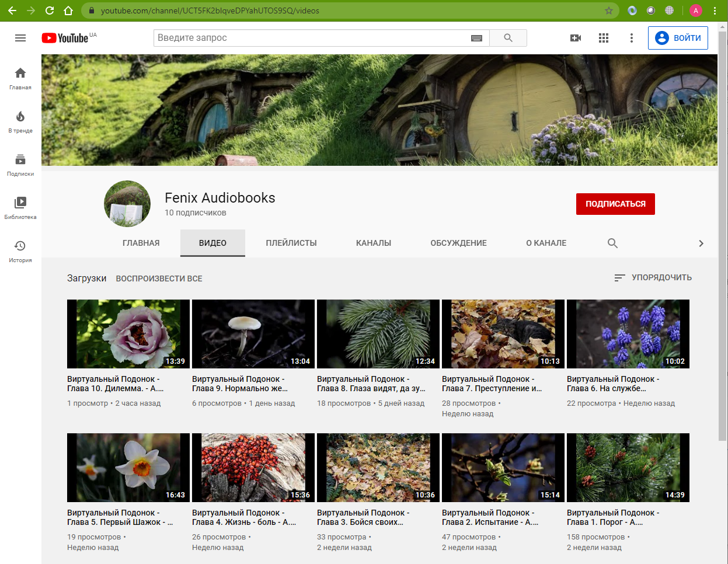The height and width of the screenshot is (564, 728).
Task: Open Chapter 10 video thumbnail with peony
Action: click(128, 334)
